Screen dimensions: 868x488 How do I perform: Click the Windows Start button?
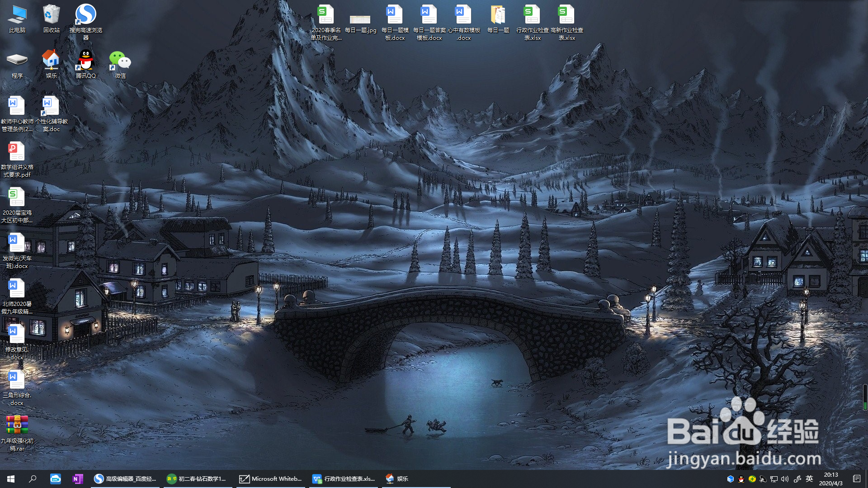(11, 479)
